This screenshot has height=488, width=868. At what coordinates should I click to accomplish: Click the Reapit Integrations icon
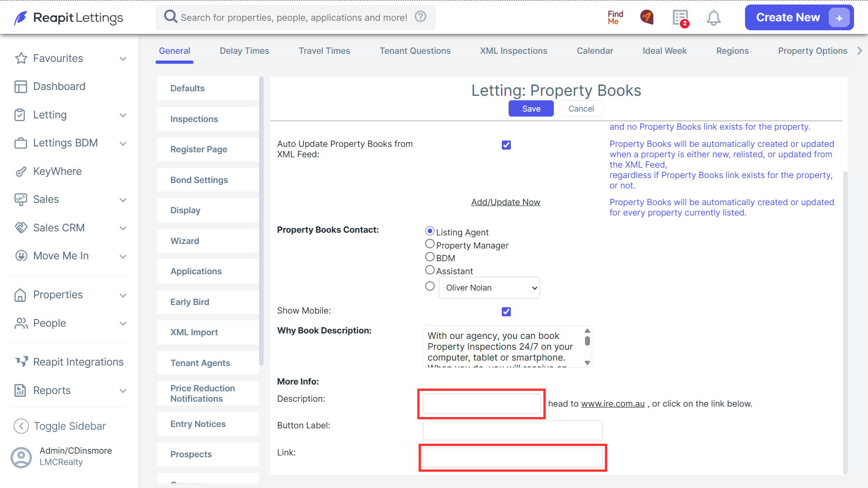(x=21, y=362)
